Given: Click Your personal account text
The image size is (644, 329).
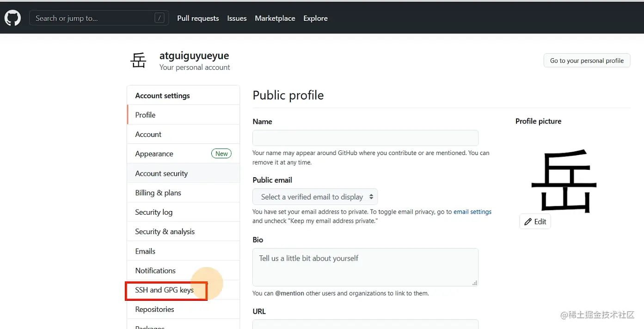Looking at the screenshot, I should 195,68.
